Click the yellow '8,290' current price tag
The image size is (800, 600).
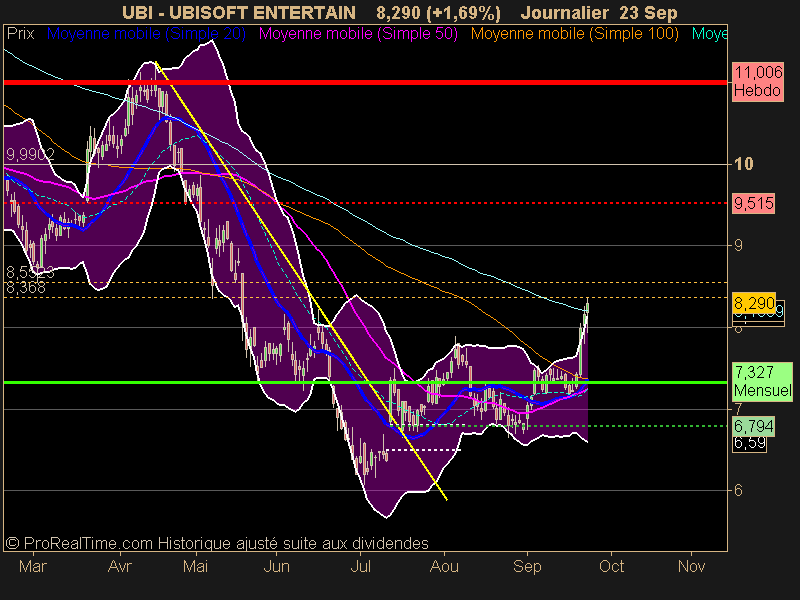pos(754,304)
